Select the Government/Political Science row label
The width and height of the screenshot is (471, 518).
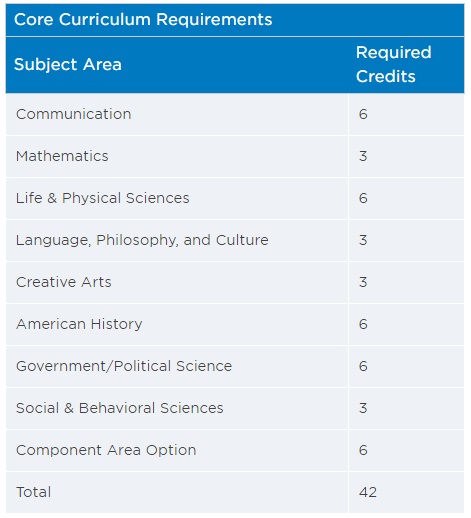click(x=124, y=366)
